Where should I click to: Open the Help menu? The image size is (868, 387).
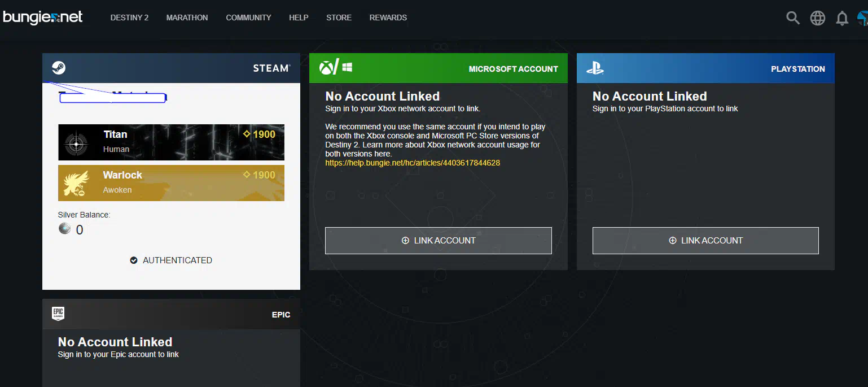(299, 18)
